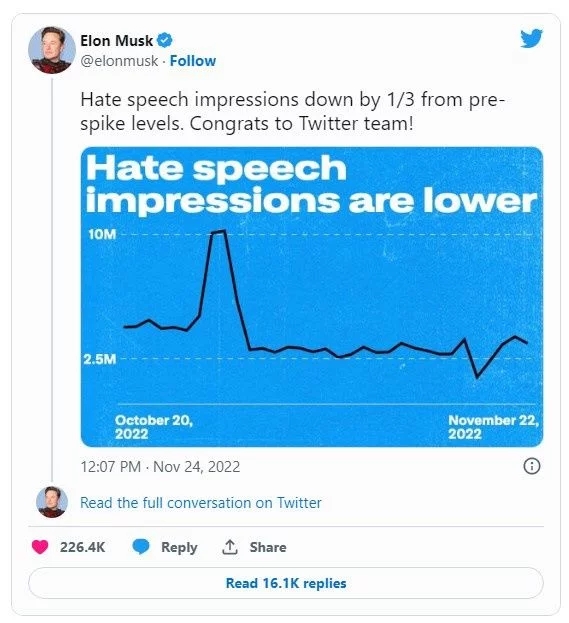This screenshot has height=623, width=569.
Task: Click the blue verified badge
Action: tap(165, 40)
